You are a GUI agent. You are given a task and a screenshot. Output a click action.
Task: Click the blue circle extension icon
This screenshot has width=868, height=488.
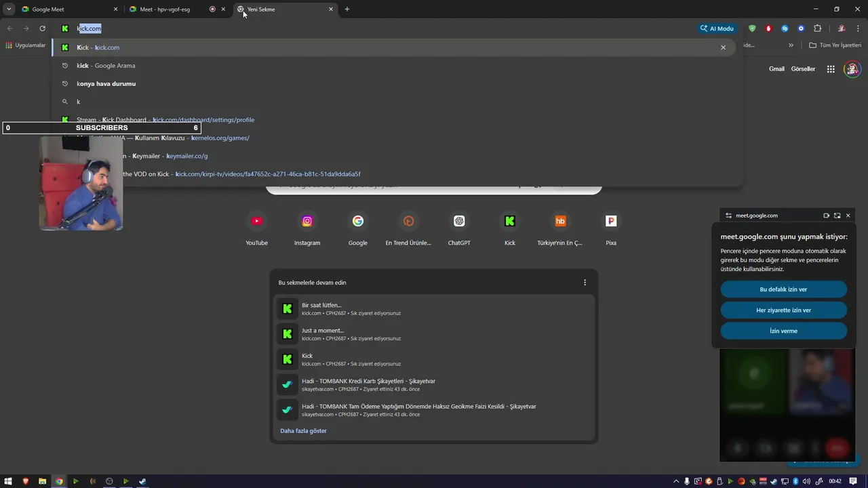point(801,28)
